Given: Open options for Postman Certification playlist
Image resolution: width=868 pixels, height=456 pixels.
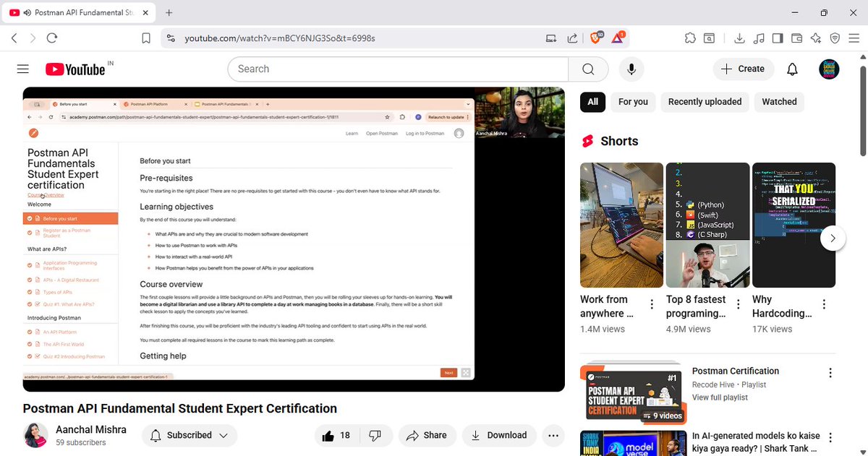Looking at the screenshot, I should [830, 373].
